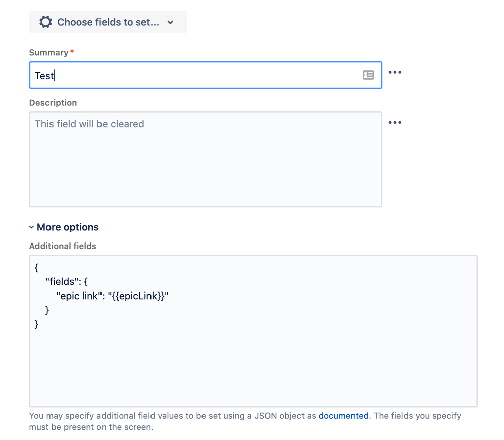Focus the Summary text field
Viewport: 504px width, 440px height.
[206, 75]
